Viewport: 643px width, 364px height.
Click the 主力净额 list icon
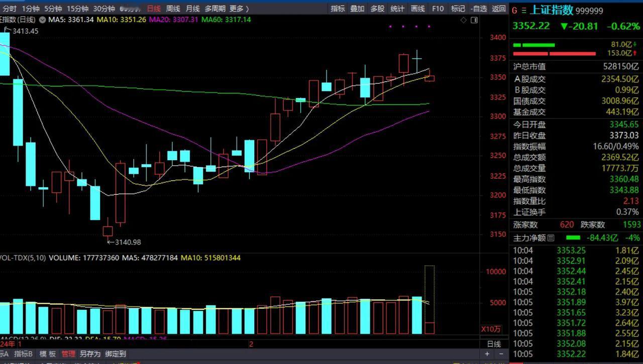click(x=551, y=237)
